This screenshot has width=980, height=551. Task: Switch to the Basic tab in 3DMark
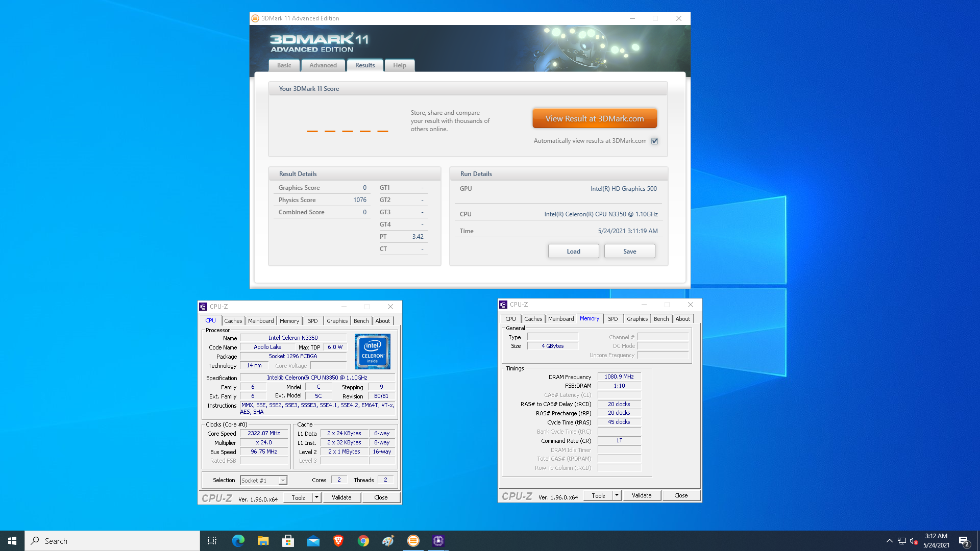284,65
